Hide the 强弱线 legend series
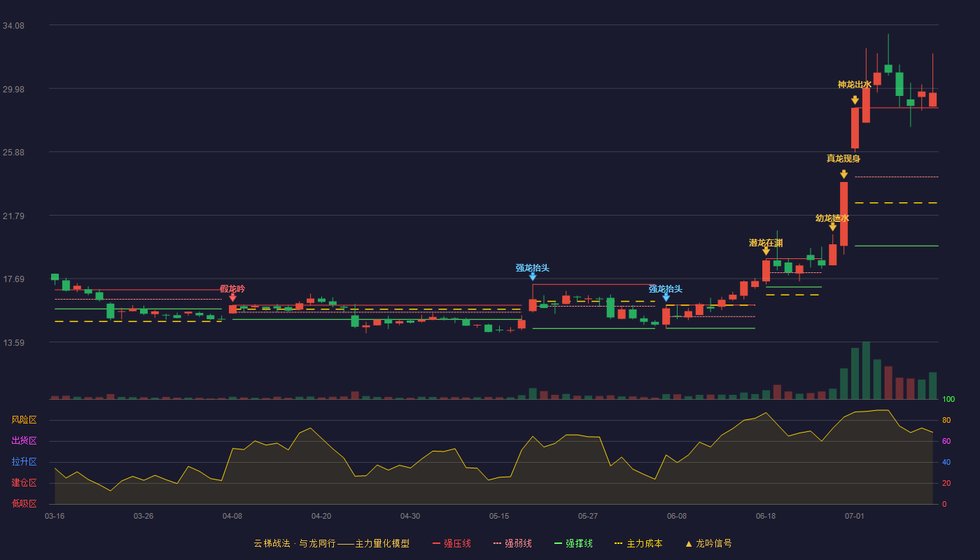The width and height of the screenshot is (980, 560). (x=512, y=543)
